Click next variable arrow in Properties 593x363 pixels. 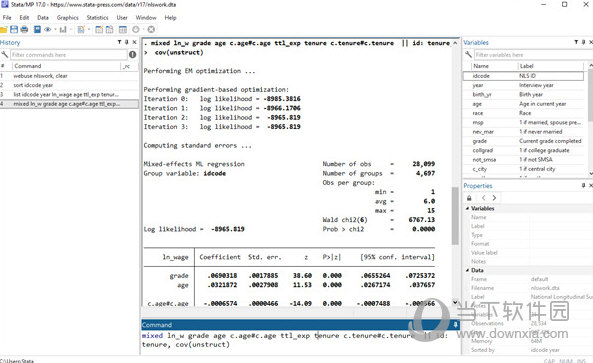(x=494, y=198)
